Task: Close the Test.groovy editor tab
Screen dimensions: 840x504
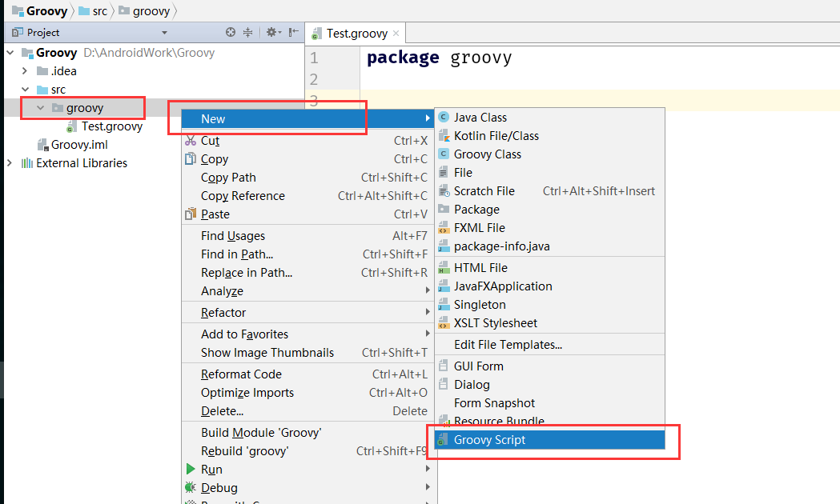Action: coord(396,33)
